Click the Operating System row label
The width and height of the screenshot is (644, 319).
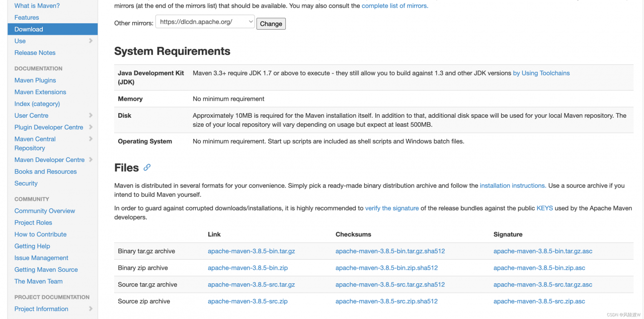[145, 141]
